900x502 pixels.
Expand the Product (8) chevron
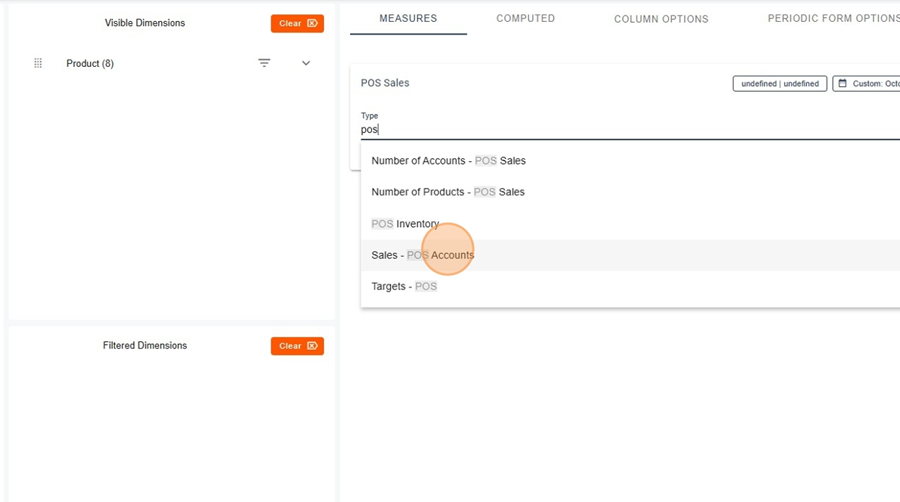(306, 63)
